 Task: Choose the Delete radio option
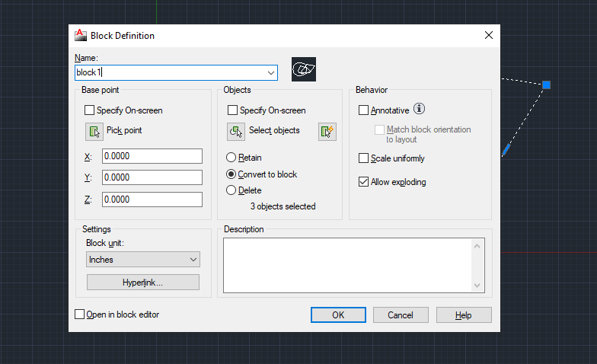coord(231,190)
